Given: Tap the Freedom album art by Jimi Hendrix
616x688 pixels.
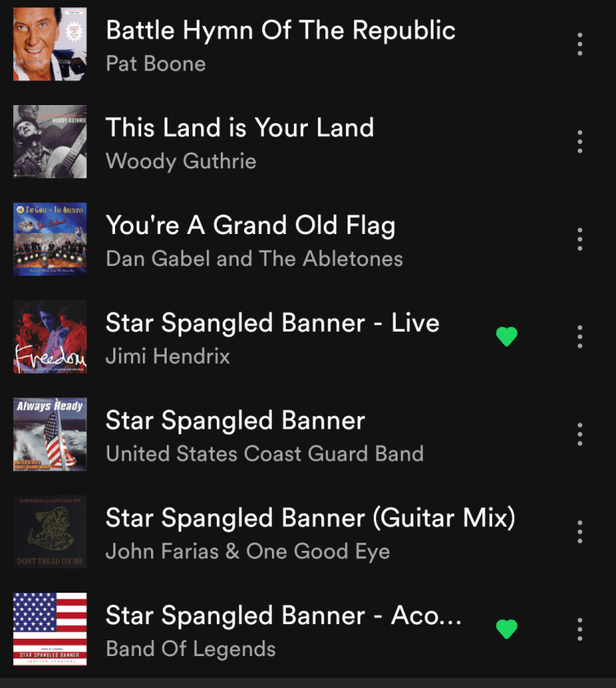Looking at the screenshot, I should [x=49, y=337].
